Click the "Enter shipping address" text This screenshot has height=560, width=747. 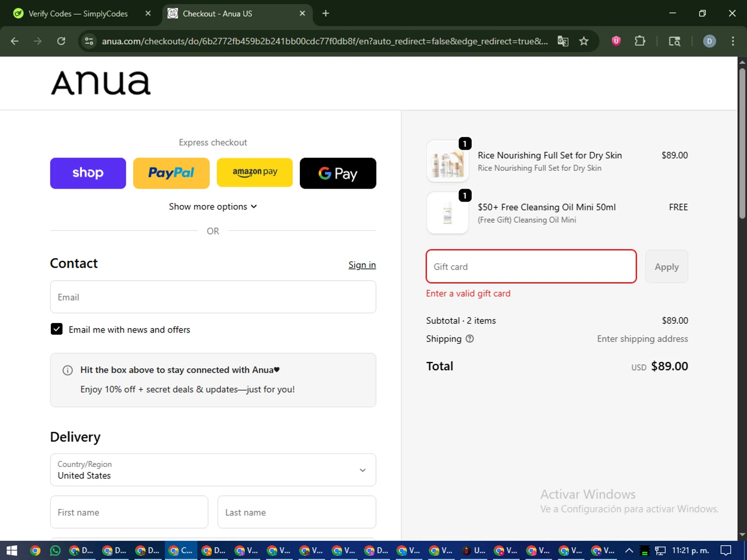point(642,339)
